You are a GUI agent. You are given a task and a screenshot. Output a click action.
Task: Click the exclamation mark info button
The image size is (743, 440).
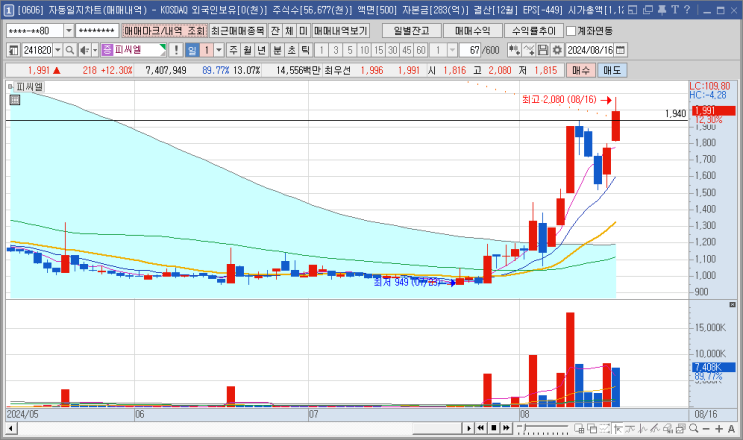coord(176,50)
